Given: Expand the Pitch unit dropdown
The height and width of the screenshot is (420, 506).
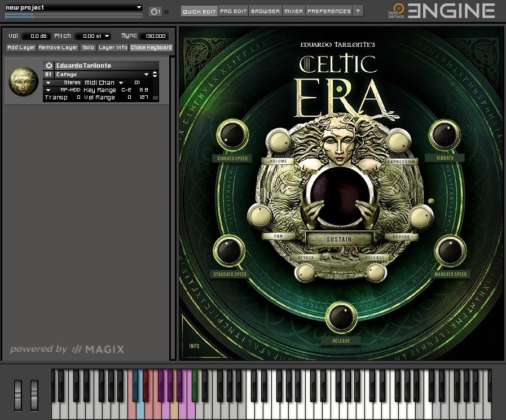Looking at the screenshot, I should coord(107,36).
